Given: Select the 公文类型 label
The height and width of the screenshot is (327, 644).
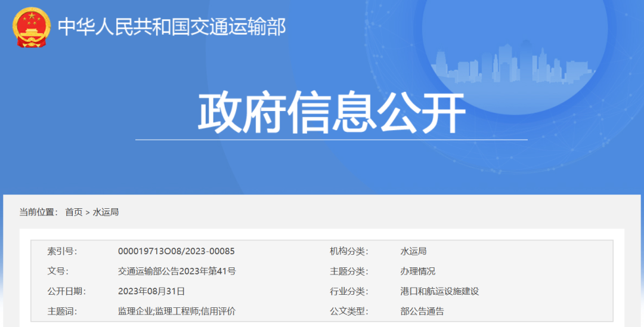Looking at the screenshot, I should (349, 311).
